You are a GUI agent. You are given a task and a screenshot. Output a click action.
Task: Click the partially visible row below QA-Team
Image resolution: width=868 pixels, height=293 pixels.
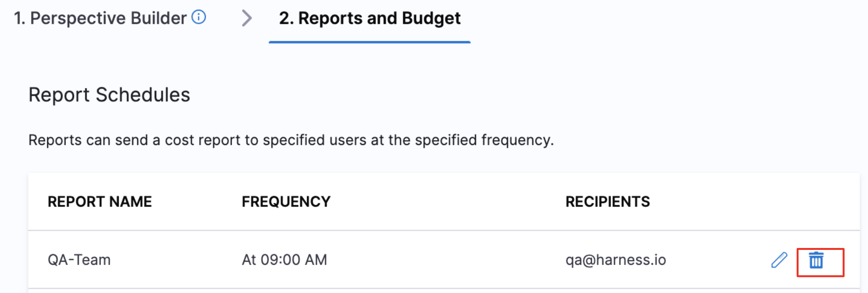[x=444, y=291]
